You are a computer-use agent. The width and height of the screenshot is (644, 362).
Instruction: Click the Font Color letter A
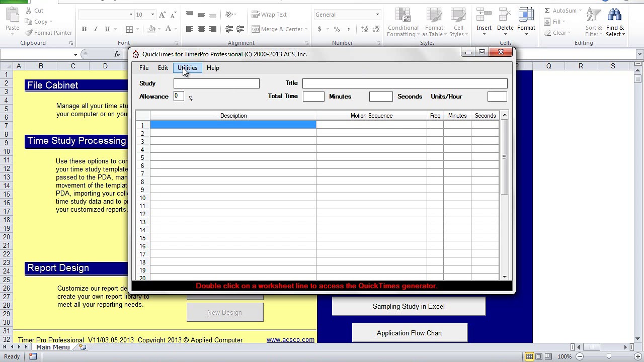(168, 29)
